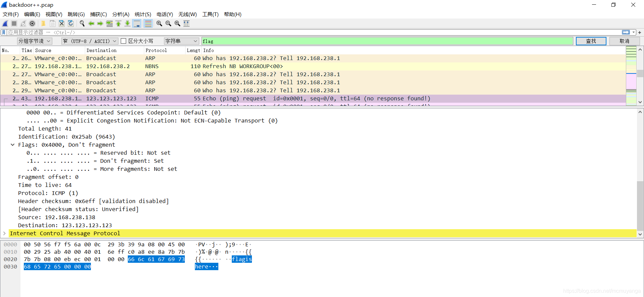Toggle auto-scroll during live capture icon
The width and height of the screenshot is (644, 297).
[137, 23]
